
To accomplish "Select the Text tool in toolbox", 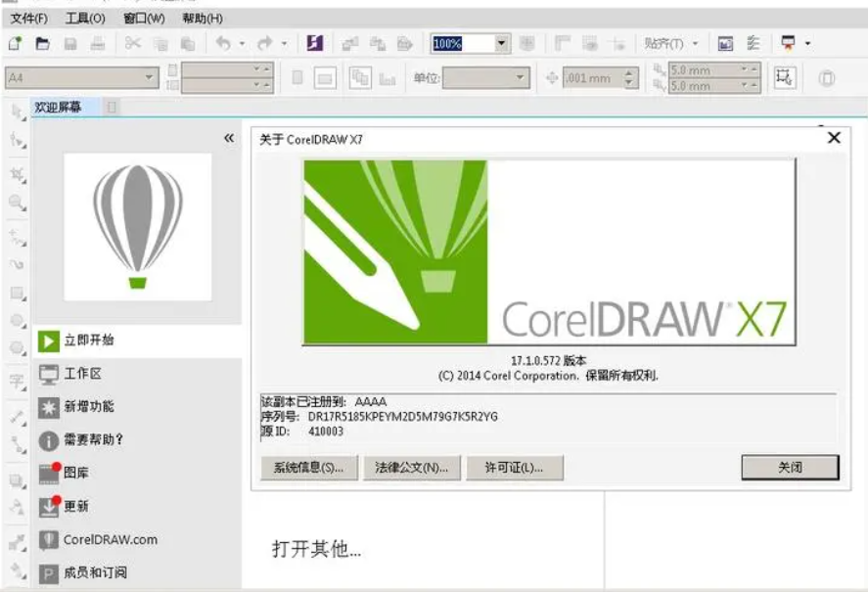I will [x=18, y=382].
